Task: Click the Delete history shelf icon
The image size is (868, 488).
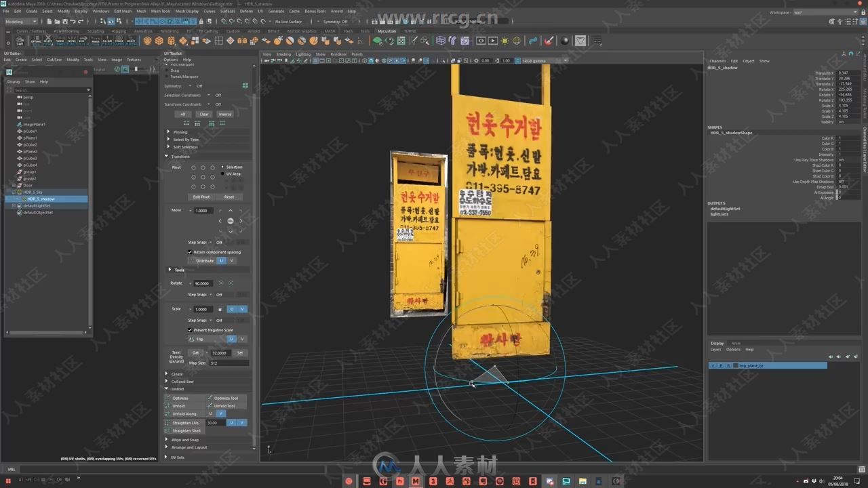Action: coord(47,41)
